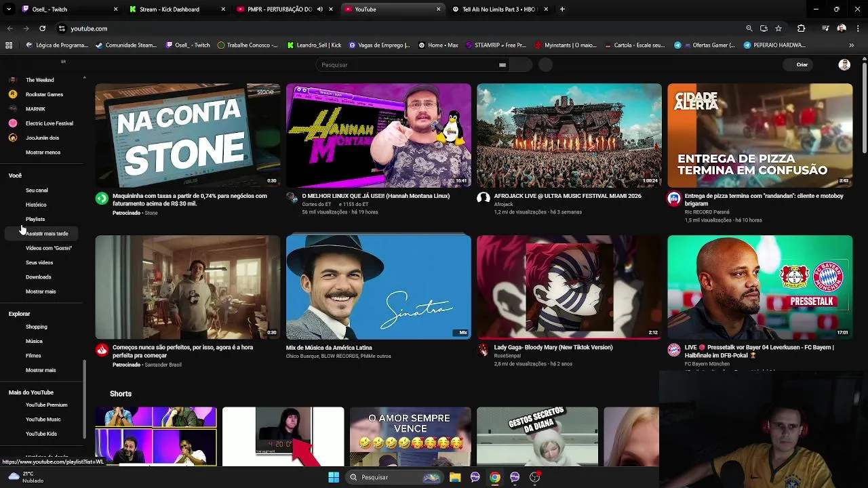Open the Chrome profile avatar in toolbar

[x=842, y=28]
